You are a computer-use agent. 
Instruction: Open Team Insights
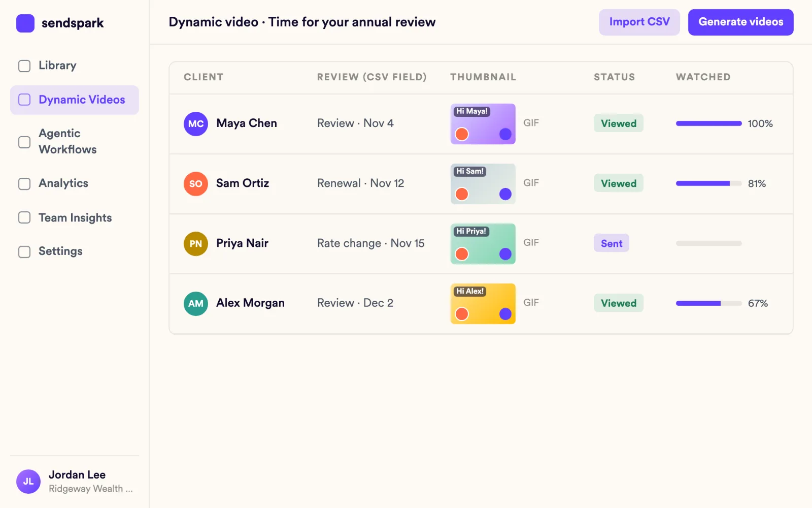75,218
